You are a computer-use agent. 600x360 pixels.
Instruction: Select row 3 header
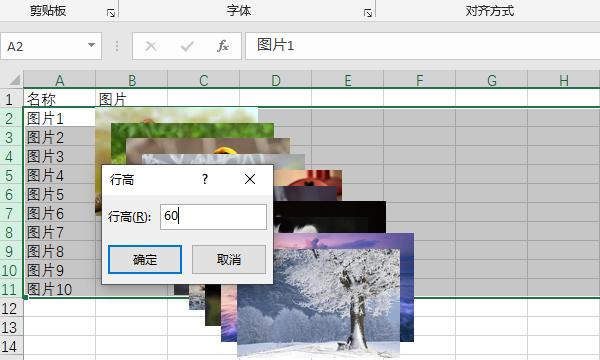[11, 136]
